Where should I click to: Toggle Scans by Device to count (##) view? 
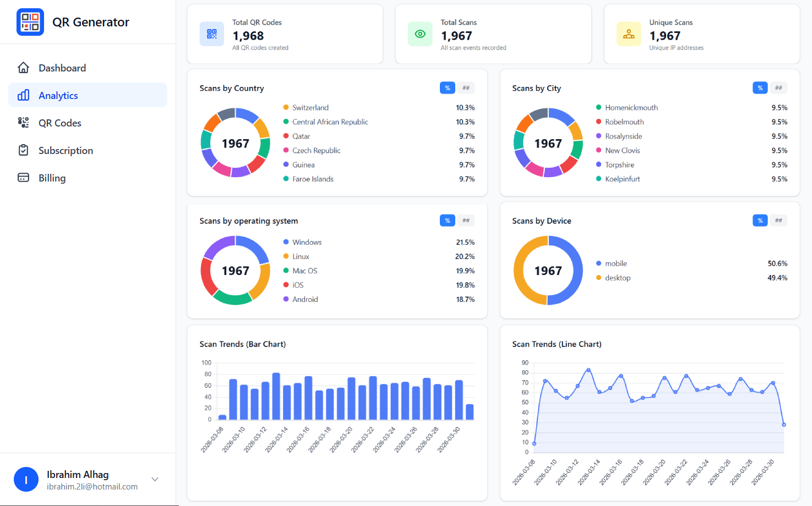pyautogui.click(x=778, y=221)
